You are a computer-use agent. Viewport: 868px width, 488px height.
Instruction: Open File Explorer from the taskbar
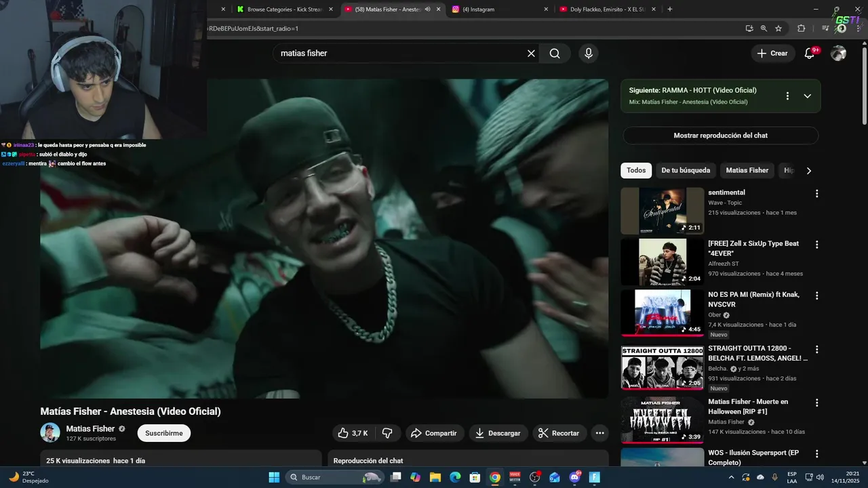[x=435, y=477]
